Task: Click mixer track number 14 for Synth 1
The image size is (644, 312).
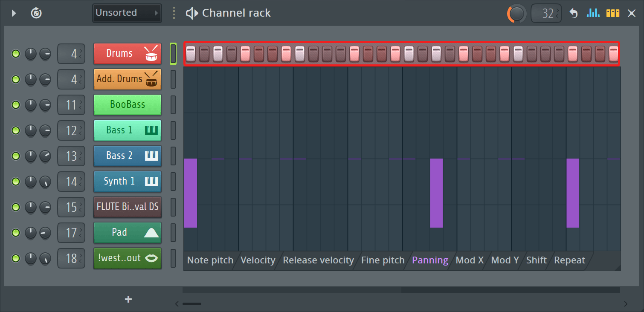Action: [x=71, y=182]
